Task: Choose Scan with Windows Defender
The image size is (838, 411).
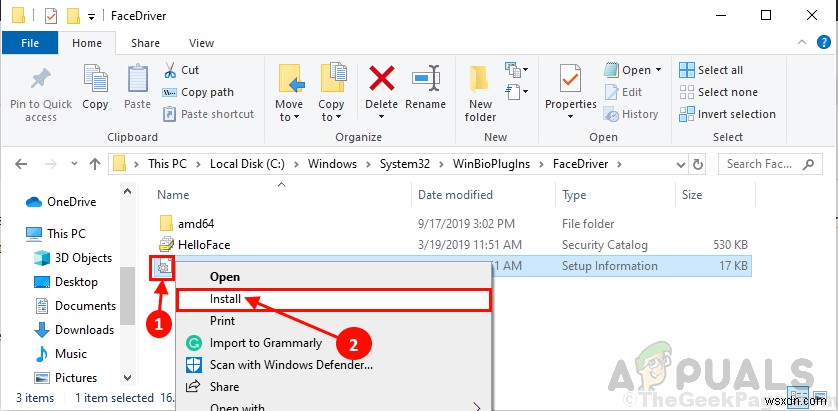Action: click(x=333, y=365)
